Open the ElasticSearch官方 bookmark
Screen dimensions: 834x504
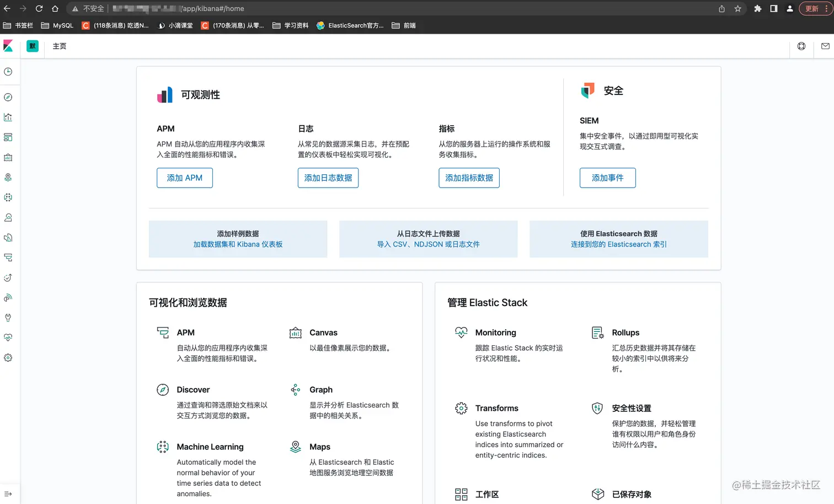tap(350, 25)
